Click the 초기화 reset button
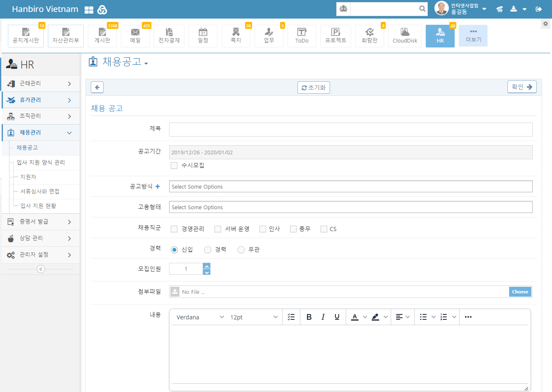The height and width of the screenshot is (392, 552). (314, 87)
